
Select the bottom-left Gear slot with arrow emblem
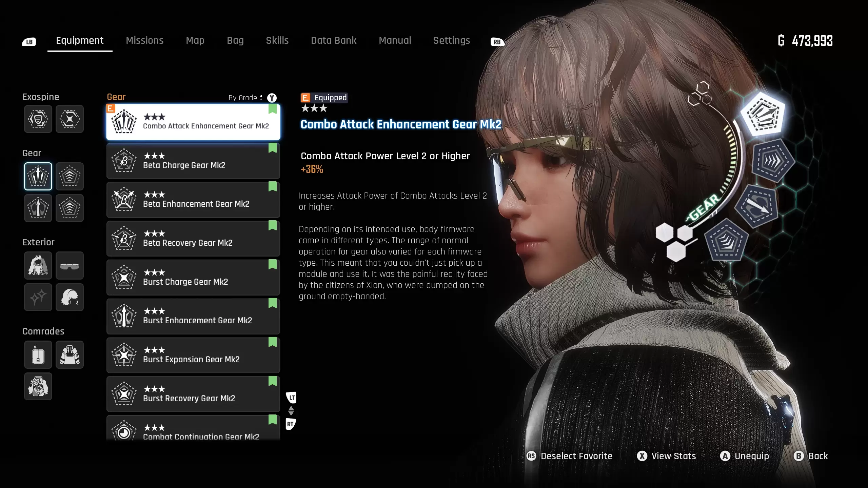click(x=38, y=208)
